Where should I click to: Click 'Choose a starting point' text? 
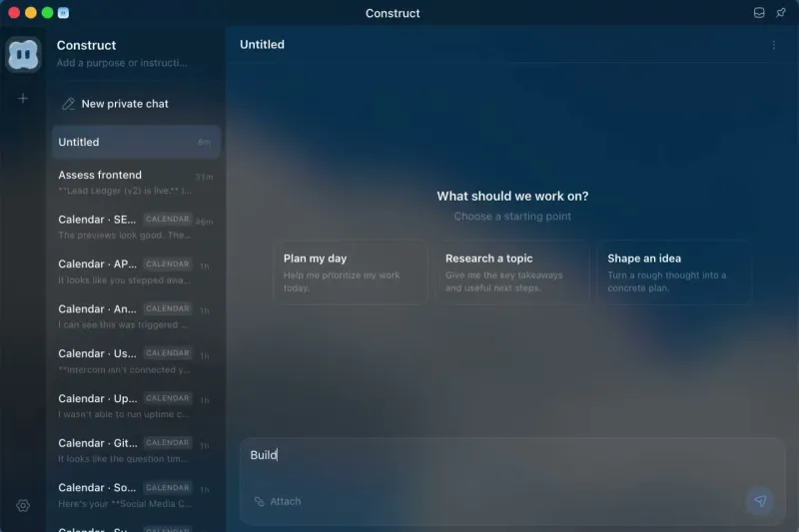coord(512,217)
